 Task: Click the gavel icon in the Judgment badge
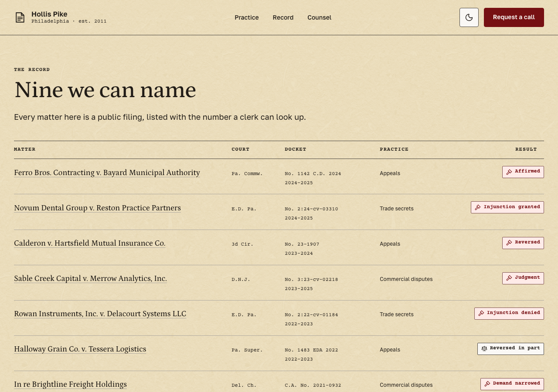[509, 278]
